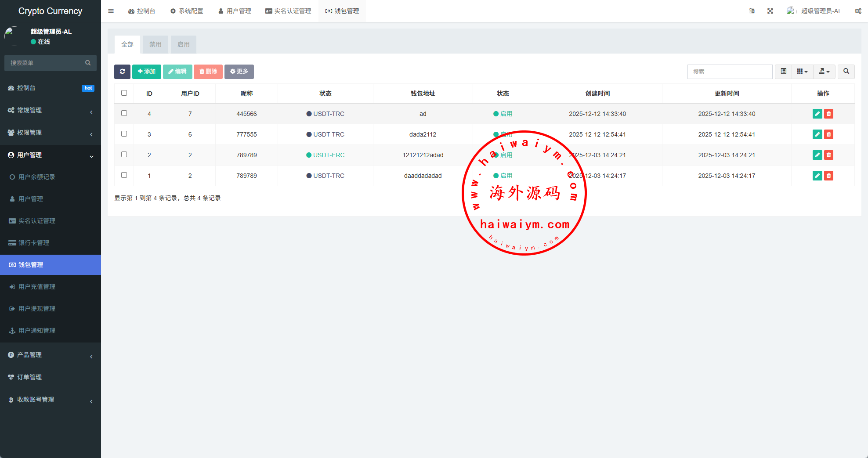Expand the 常规管理 sidebar menu
The width and height of the screenshot is (868, 458).
51,110
